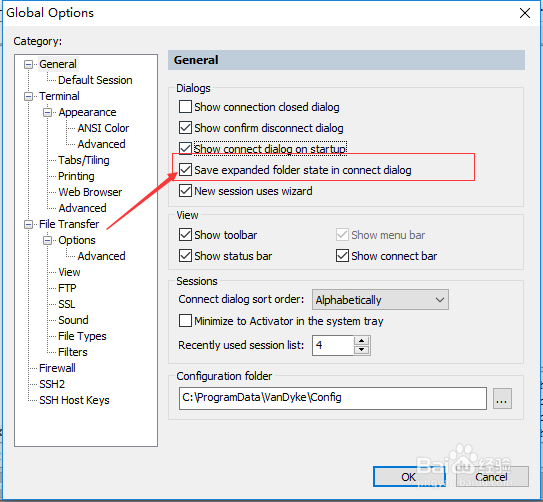The width and height of the screenshot is (543, 502).
Task: Enable Show connection closed dialog checkbox
Action: (185, 107)
